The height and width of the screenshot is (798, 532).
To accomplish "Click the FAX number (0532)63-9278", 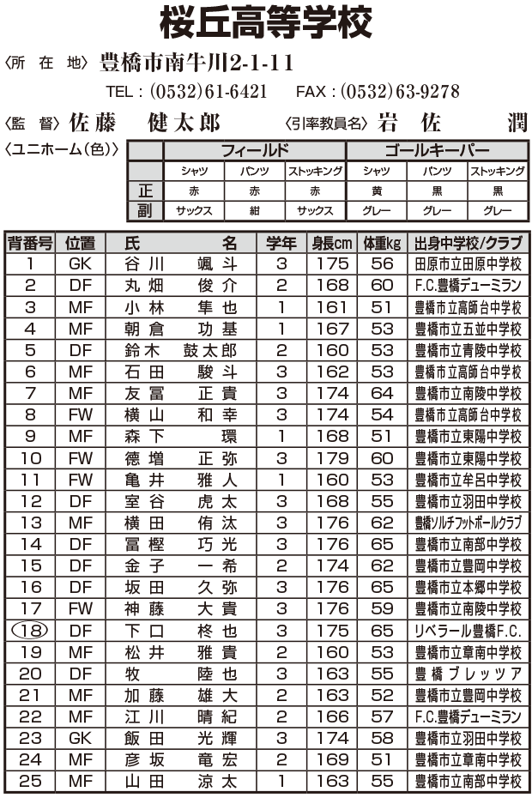I will coord(400,91).
